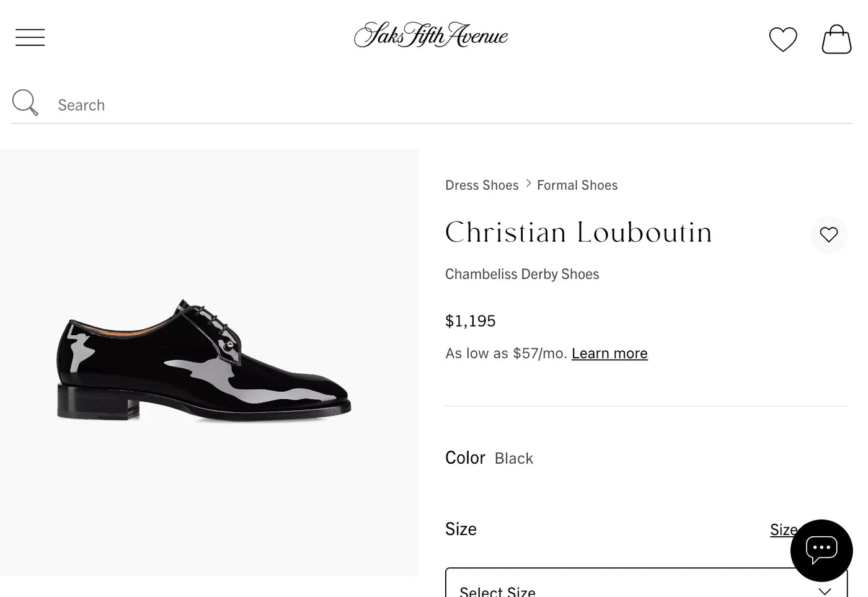Image resolution: width=868 pixels, height=597 pixels.
Task: Navigate to the Formal Shoes breadcrumb
Action: coord(577,185)
